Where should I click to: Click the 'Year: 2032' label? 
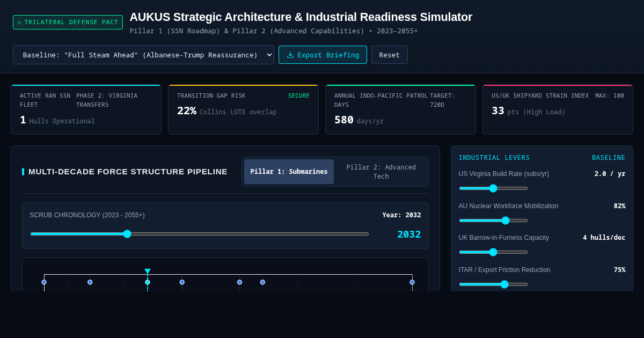(401, 215)
